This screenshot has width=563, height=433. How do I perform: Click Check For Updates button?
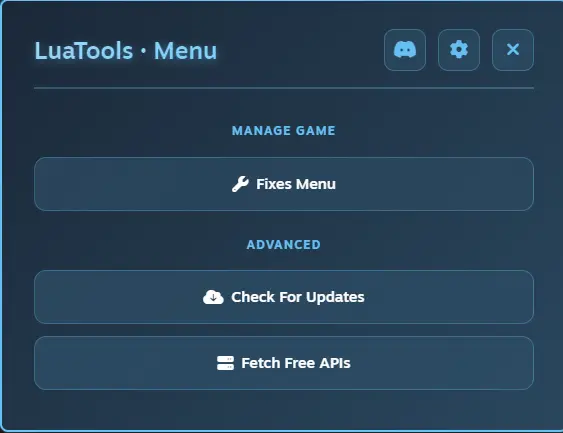(x=284, y=297)
